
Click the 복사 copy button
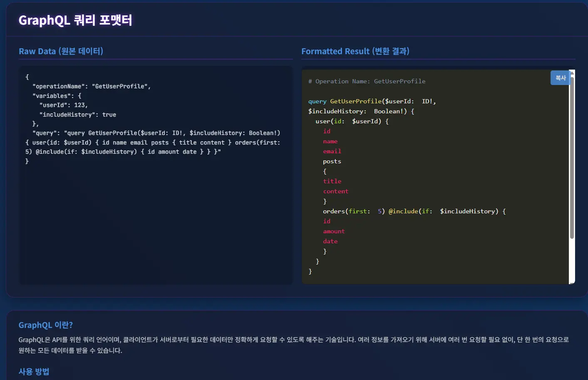point(560,77)
